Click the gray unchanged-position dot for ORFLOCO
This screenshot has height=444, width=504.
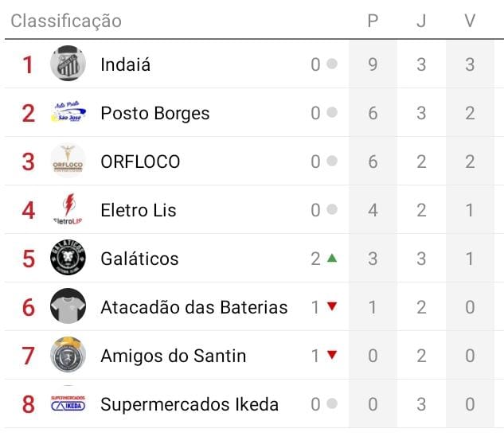tap(332, 162)
